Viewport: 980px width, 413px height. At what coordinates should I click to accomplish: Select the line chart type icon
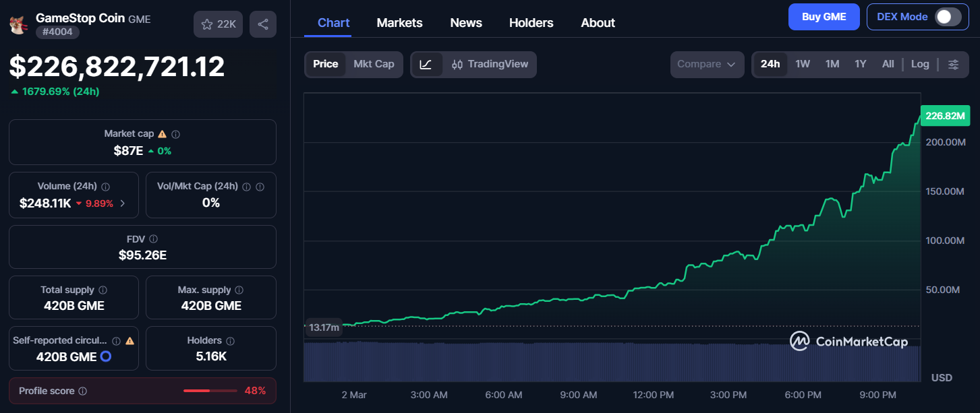coord(426,65)
